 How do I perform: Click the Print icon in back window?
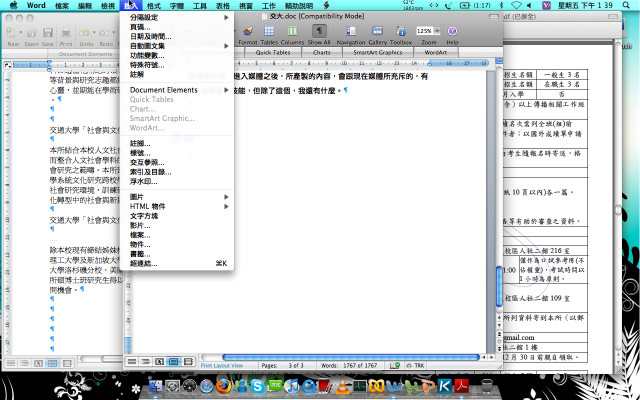click(66, 33)
